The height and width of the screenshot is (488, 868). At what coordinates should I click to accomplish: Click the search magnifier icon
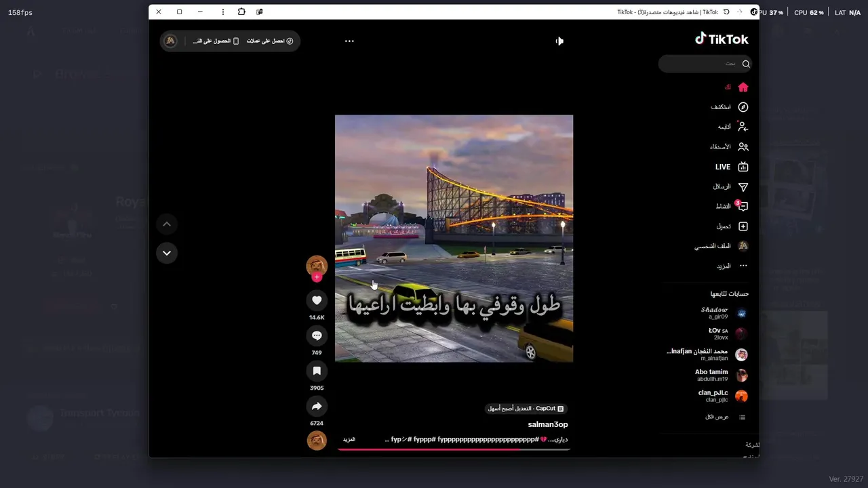tap(746, 64)
